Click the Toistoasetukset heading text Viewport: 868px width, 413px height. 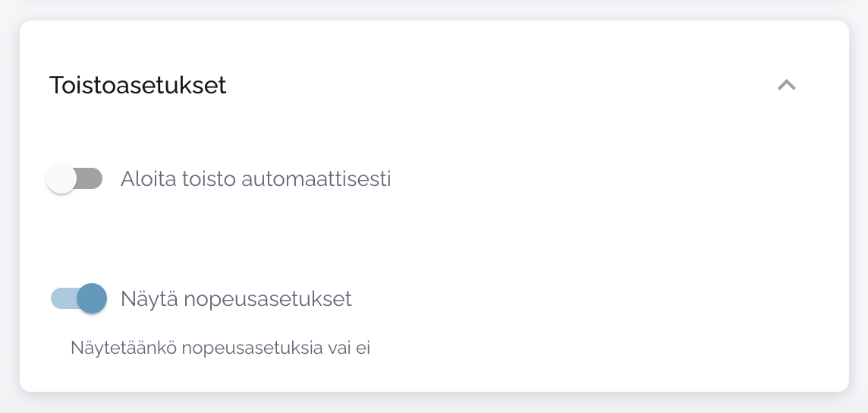coord(137,85)
